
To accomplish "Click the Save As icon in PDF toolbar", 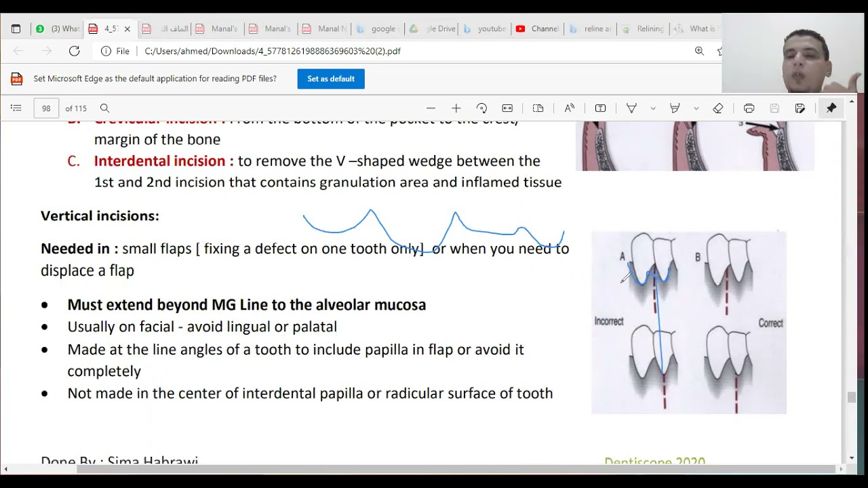I will click(800, 108).
